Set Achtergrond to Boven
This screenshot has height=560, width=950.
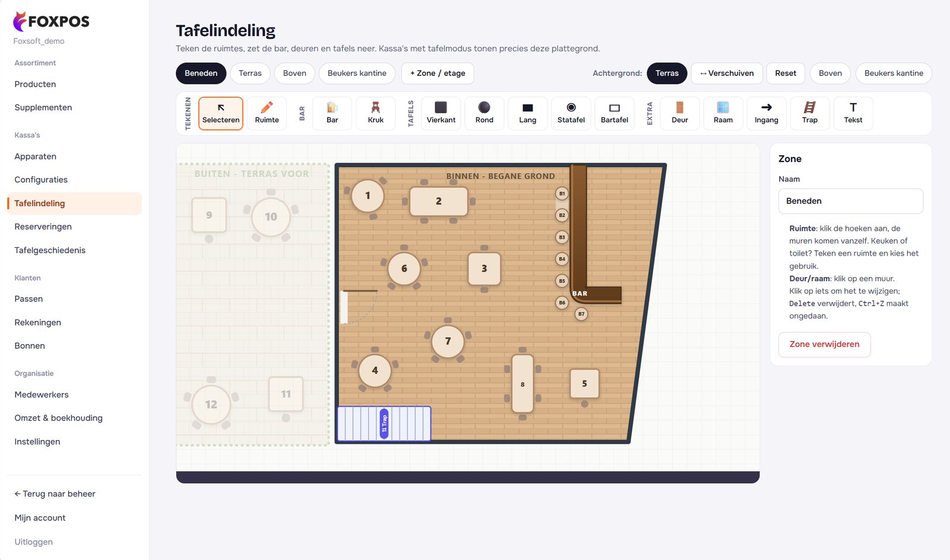[830, 74]
